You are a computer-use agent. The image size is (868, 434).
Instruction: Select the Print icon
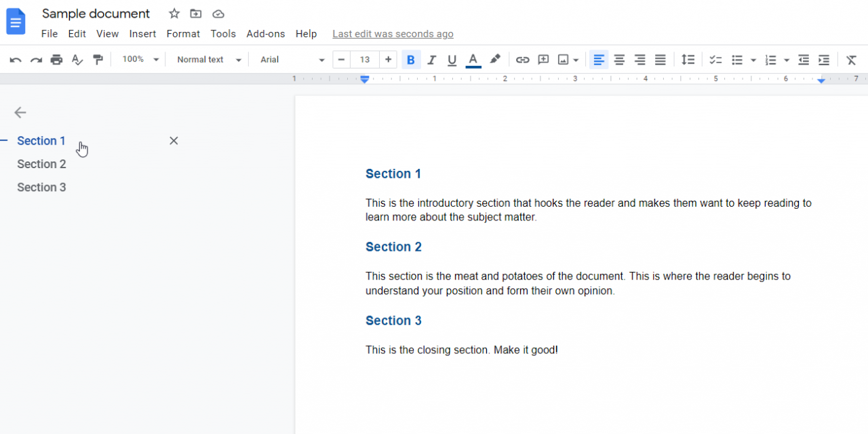[x=56, y=60]
